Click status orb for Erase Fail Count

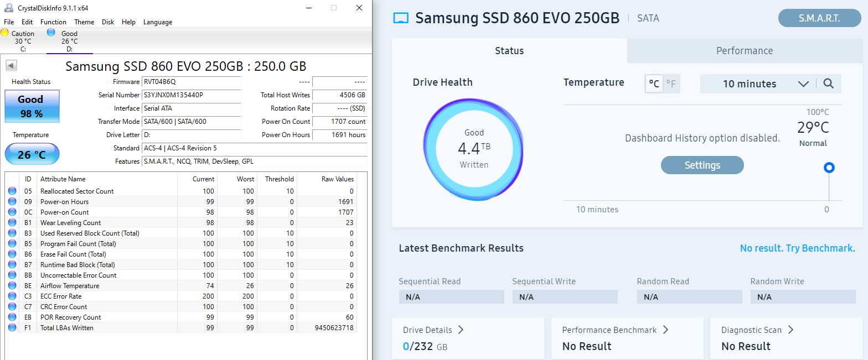point(12,254)
